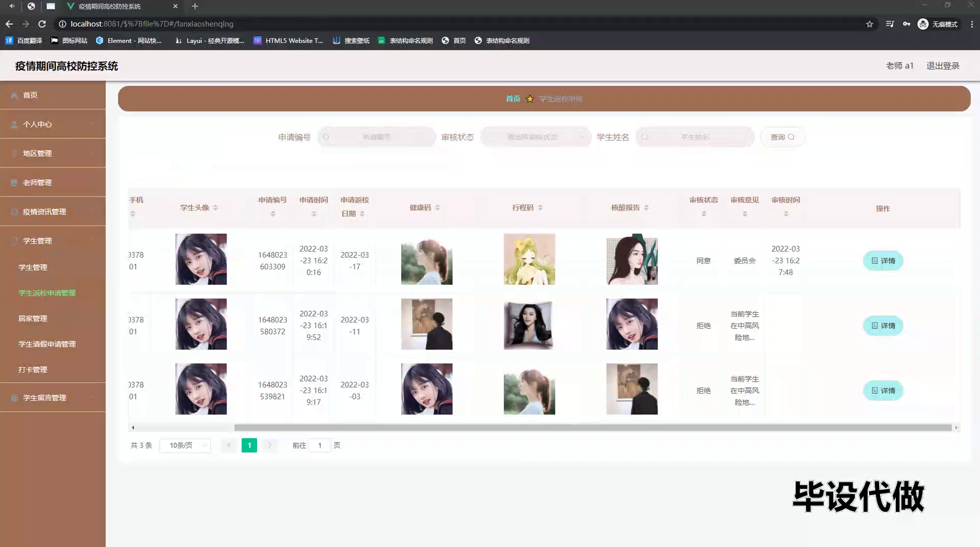Go to next page arrow
Screen dimensions: 980x547
270,445
